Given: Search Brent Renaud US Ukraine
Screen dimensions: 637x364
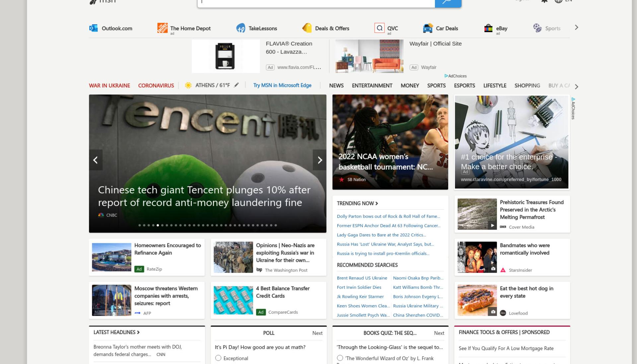Looking at the screenshot, I should [x=362, y=278].
